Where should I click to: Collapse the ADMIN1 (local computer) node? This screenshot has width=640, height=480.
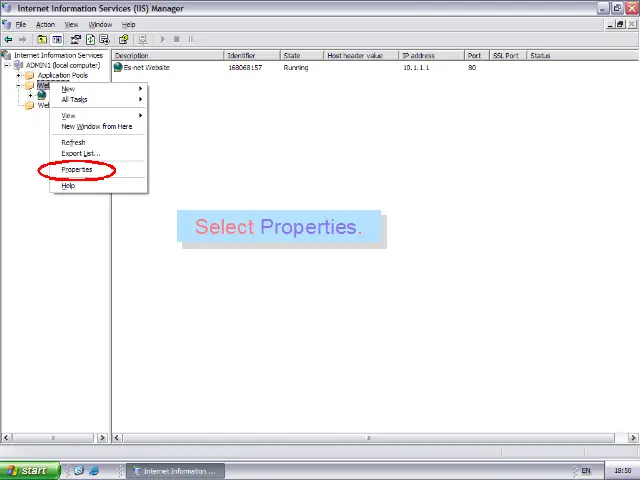point(7,66)
